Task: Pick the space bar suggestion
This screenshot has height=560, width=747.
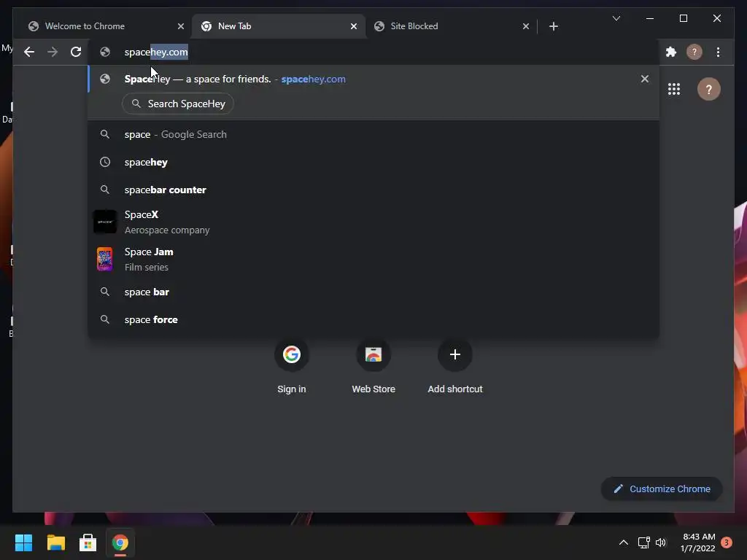Action: (374, 292)
